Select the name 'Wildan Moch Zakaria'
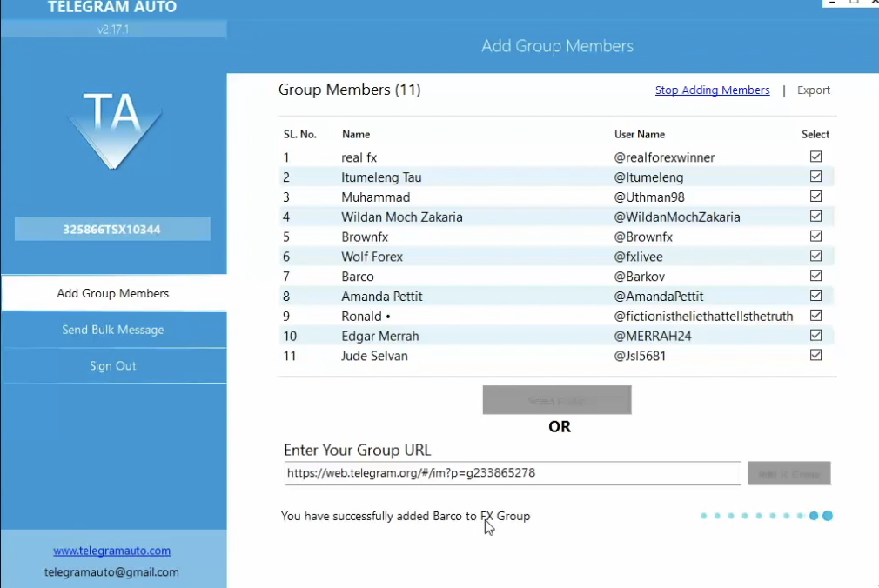Image resolution: width=879 pixels, height=588 pixels. [x=402, y=217]
